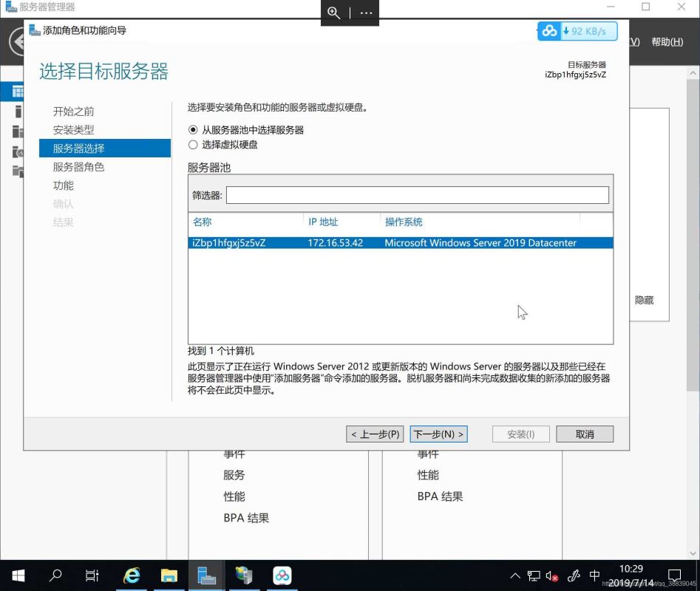Click the taskbar search magnifier icon

[55, 575]
